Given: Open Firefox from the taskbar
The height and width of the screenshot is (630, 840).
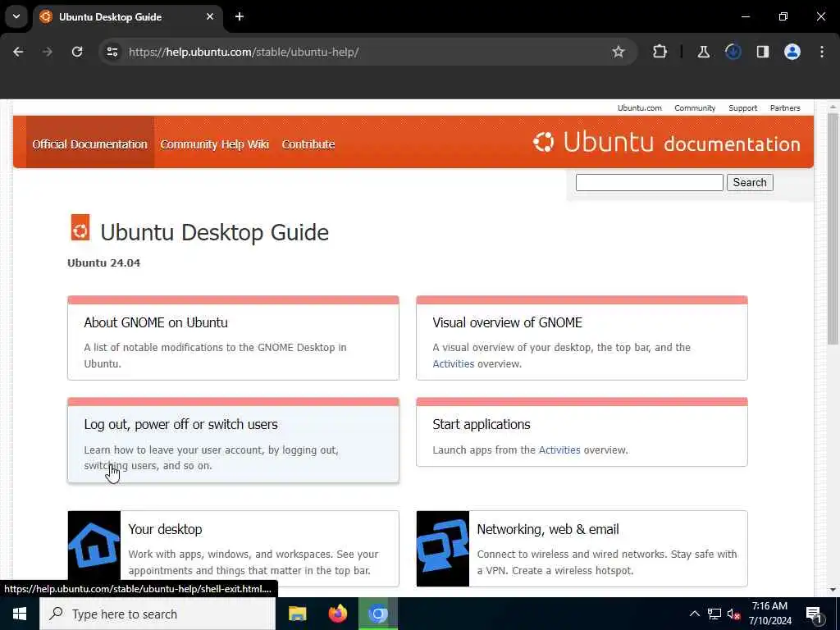Looking at the screenshot, I should (337, 614).
